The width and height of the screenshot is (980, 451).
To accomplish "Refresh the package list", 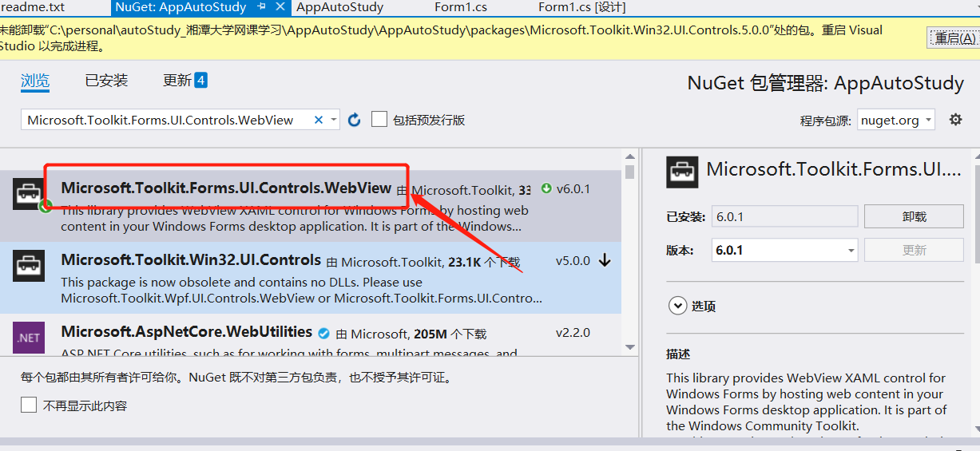I will [355, 120].
